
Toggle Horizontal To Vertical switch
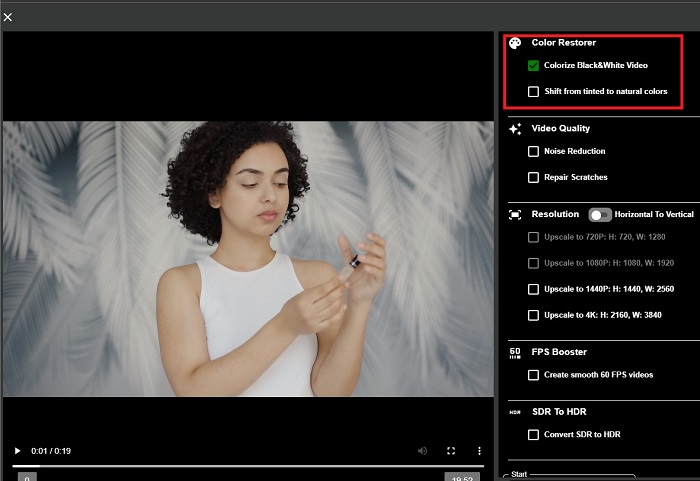tap(600, 214)
